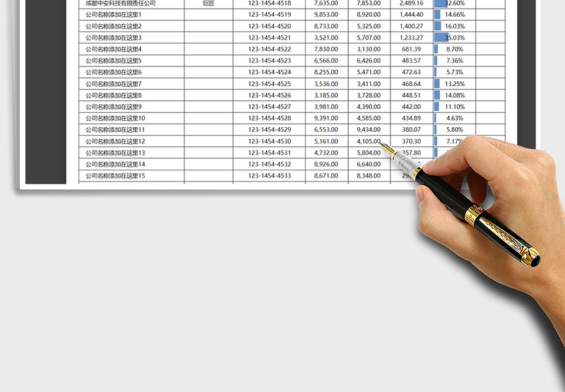
Task: Select company cell 公司名称添加在这里14
Action: click(131, 165)
